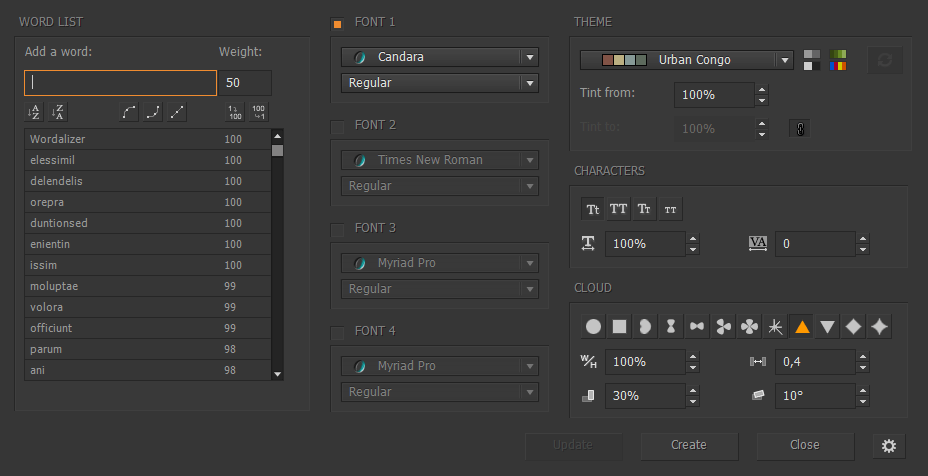Sort word list A to Z

pyautogui.click(x=35, y=112)
